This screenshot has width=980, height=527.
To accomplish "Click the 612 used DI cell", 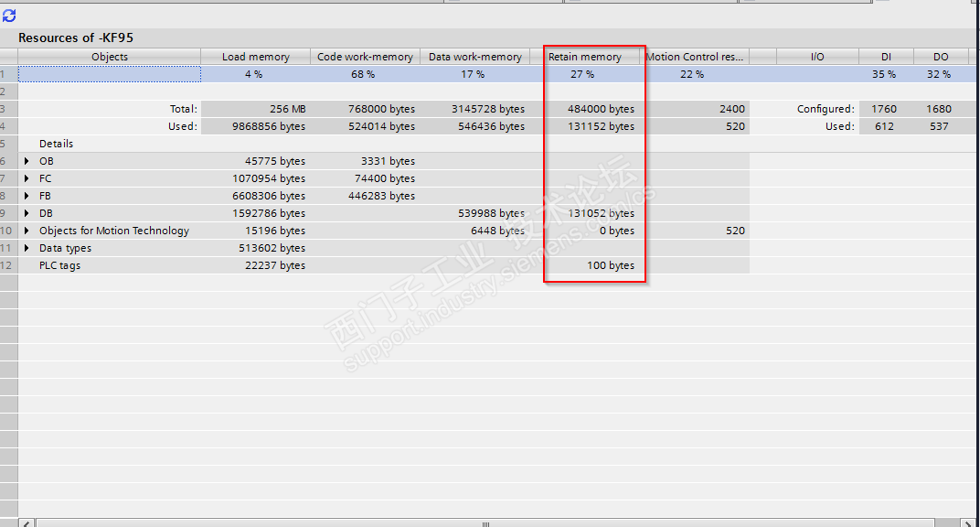I will point(886,126).
